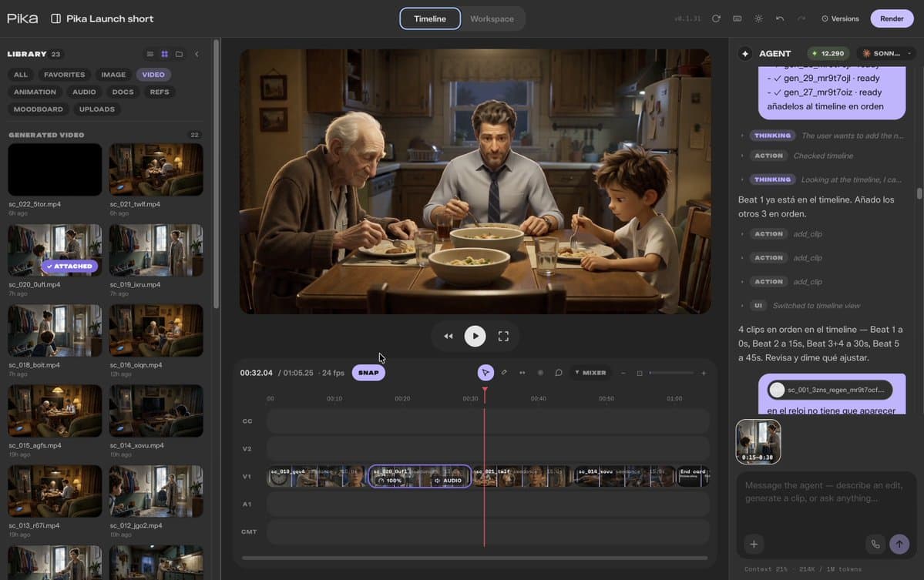Switch to the Workspace tab
The height and width of the screenshot is (580, 924).
click(x=492, y=18)
